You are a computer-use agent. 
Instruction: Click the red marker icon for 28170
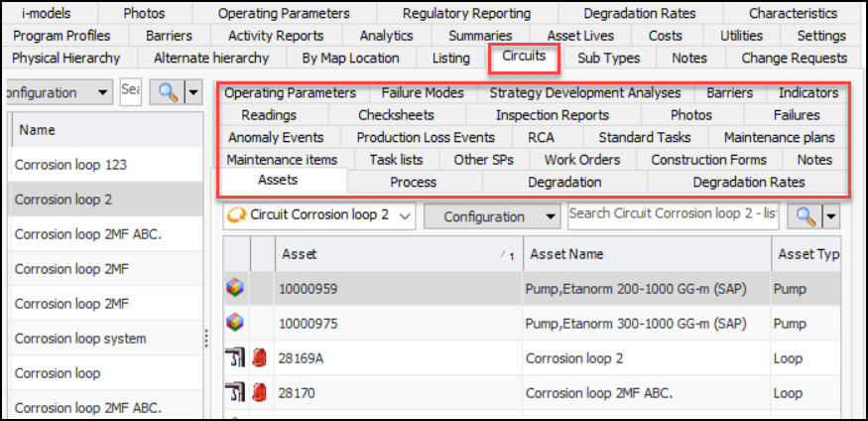[x=260, y=393]
